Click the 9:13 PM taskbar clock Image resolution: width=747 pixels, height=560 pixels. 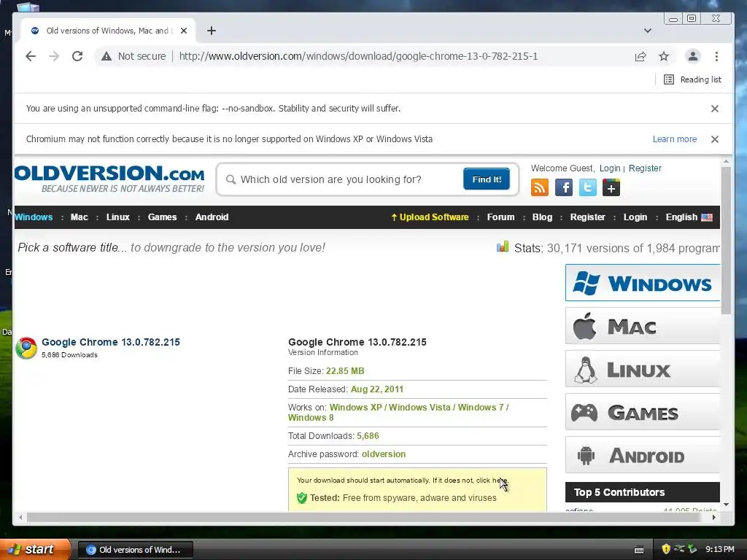[720, 550]
